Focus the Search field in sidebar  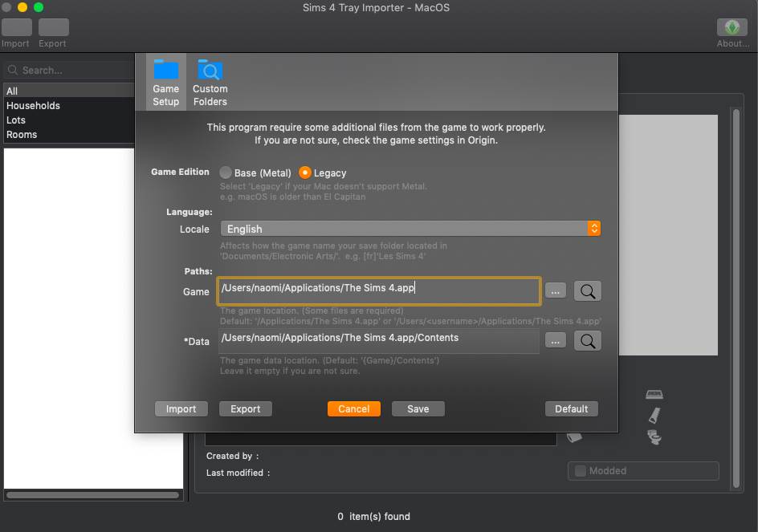[x=70, y=70]
